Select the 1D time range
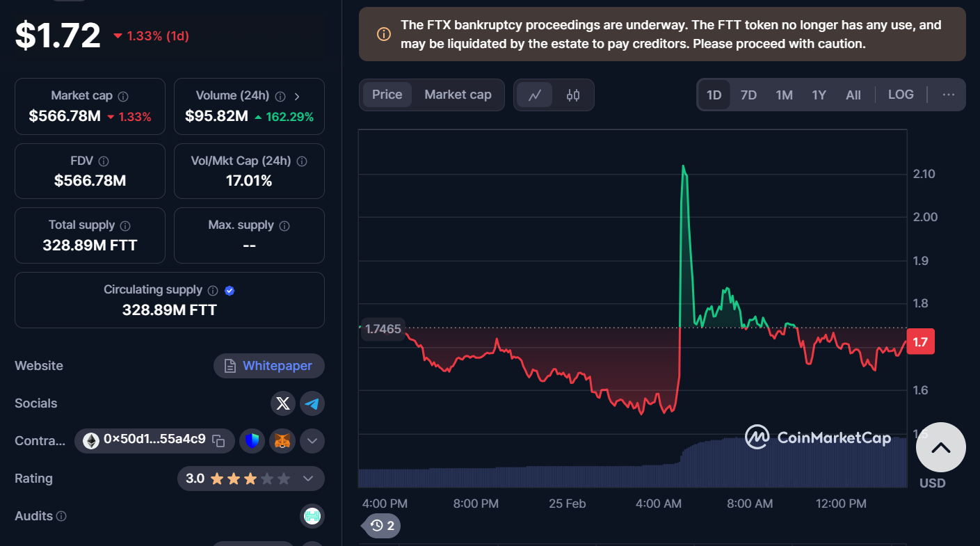Image resolution: width=980 pixels, height=546 pixels. (714, 95)
